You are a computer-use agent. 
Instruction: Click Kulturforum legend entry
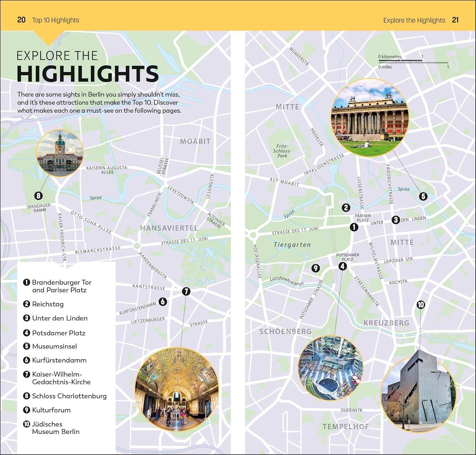pos(51,410)
